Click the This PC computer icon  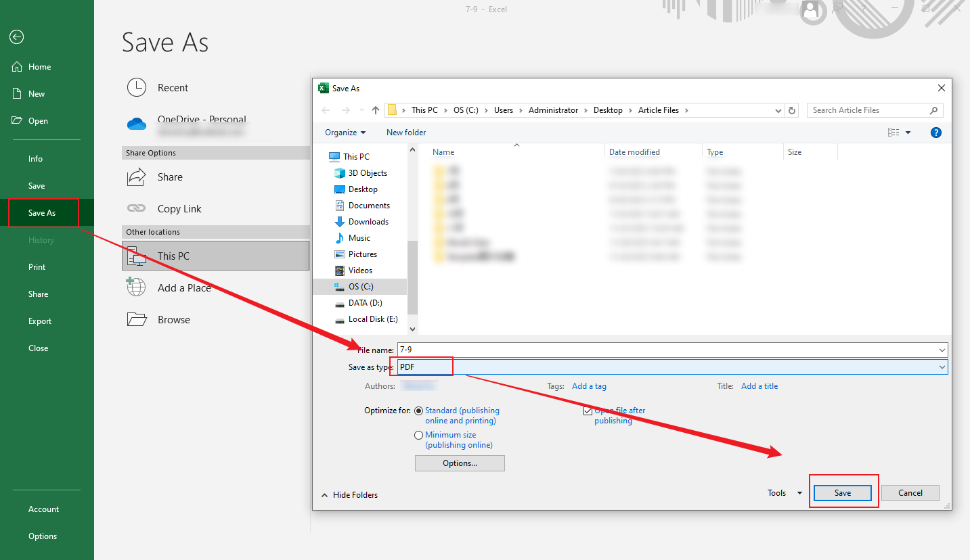pyautogui.click(x=136, y=256)
